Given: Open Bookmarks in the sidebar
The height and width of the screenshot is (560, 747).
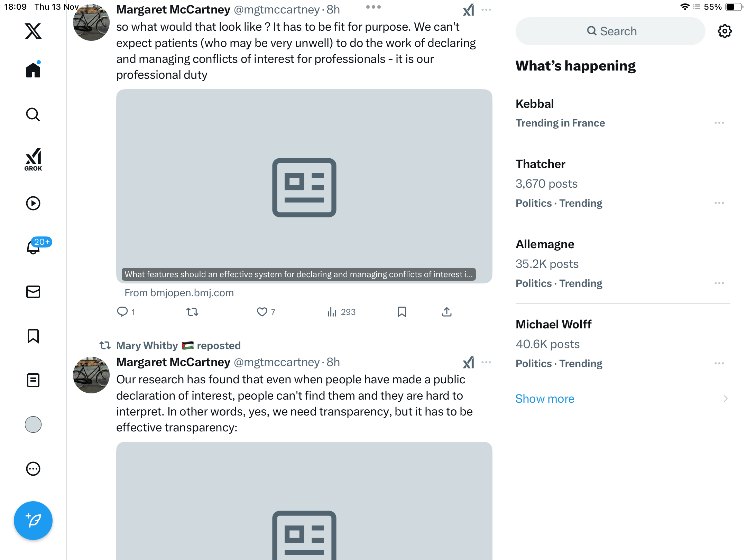Looking at the screenshot, I should [33, 336].
